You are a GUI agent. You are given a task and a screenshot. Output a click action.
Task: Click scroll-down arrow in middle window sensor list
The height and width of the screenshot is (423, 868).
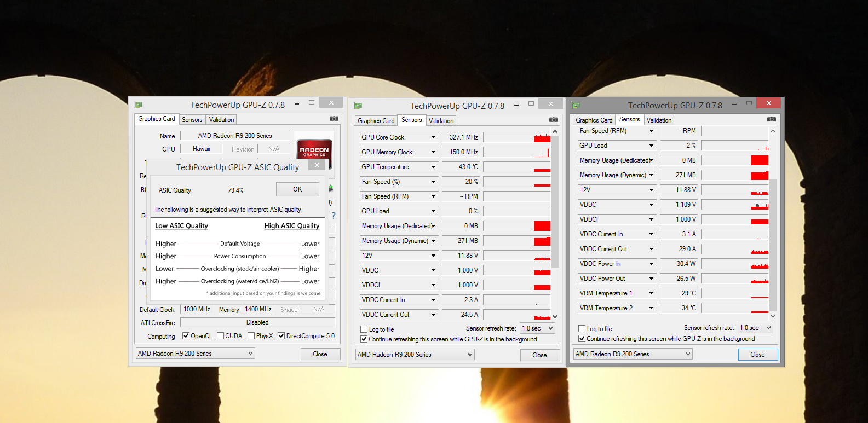[x=555, y=316]
